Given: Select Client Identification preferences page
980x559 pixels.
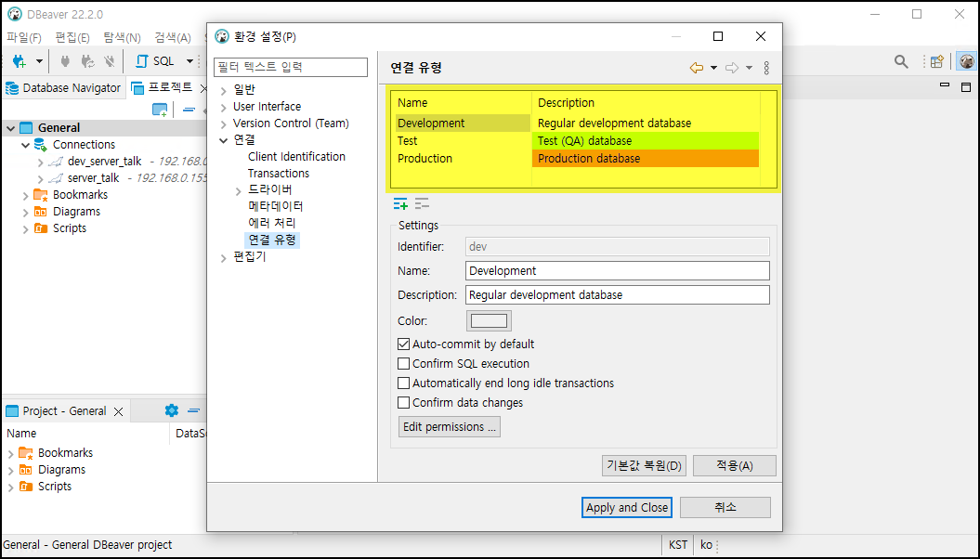Looking at the screenshot, I should point(296,157).
